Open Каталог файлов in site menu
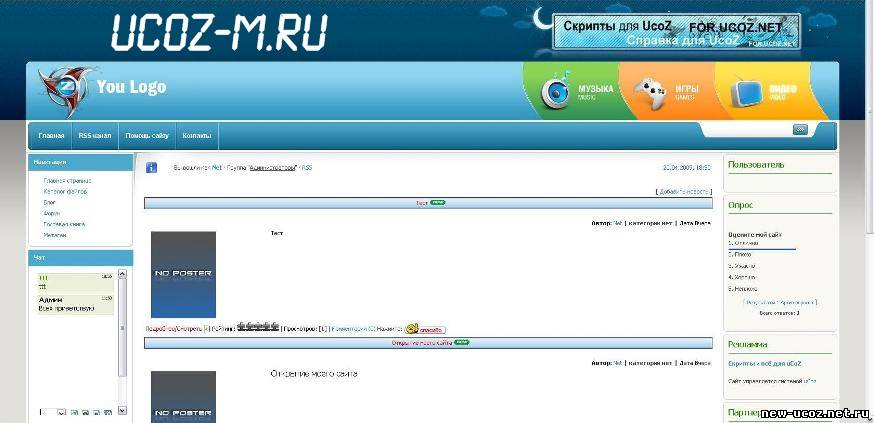874x423 pixels. point(65,191)
